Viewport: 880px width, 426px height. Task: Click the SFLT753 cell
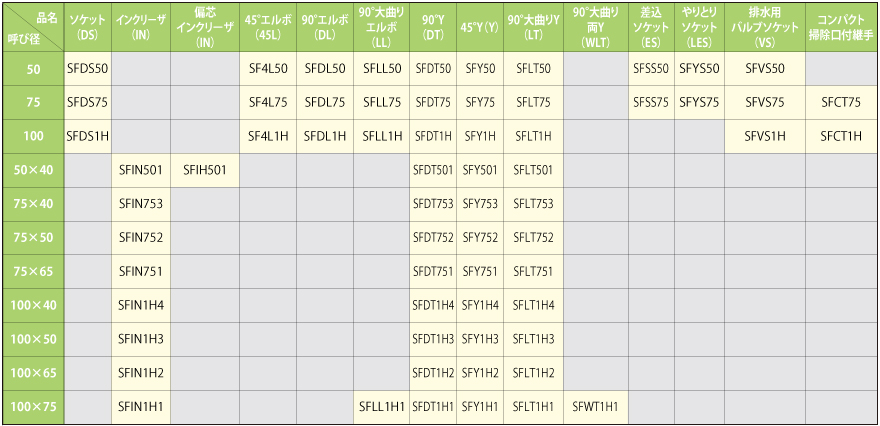533,203
